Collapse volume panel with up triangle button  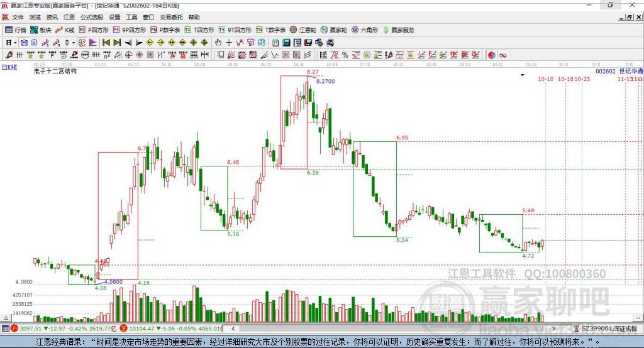click(x=6, y=318)
